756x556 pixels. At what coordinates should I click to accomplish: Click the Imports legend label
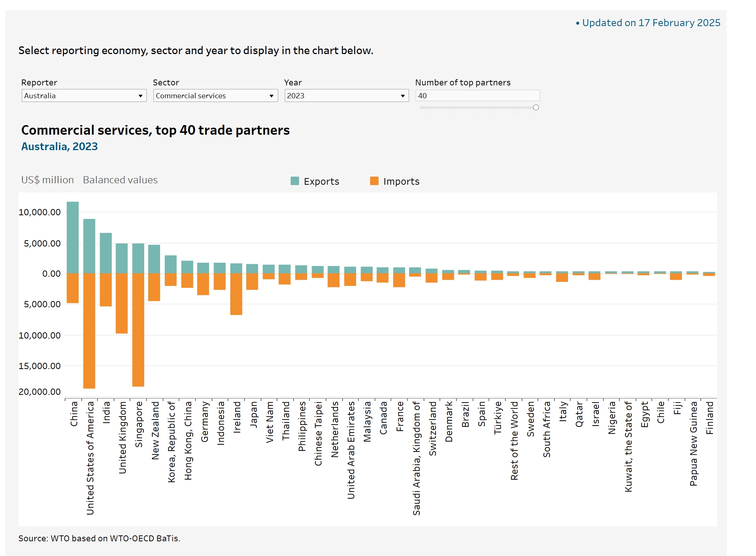[401, 181]
